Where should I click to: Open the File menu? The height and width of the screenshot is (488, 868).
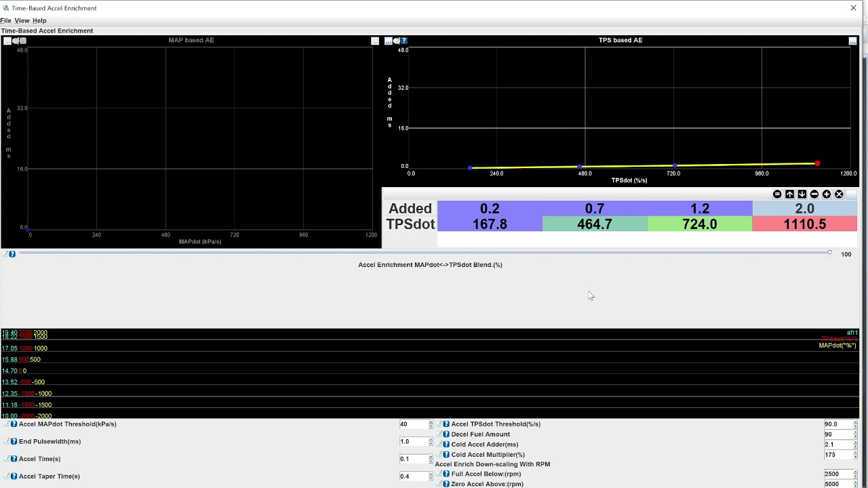(x=5, y=20)
